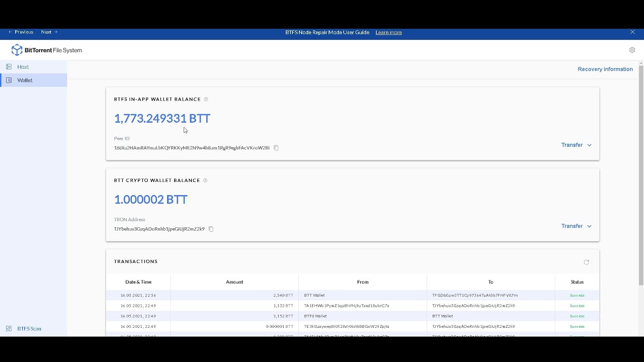Copy the TRON address to clipboard

[211, 229]
